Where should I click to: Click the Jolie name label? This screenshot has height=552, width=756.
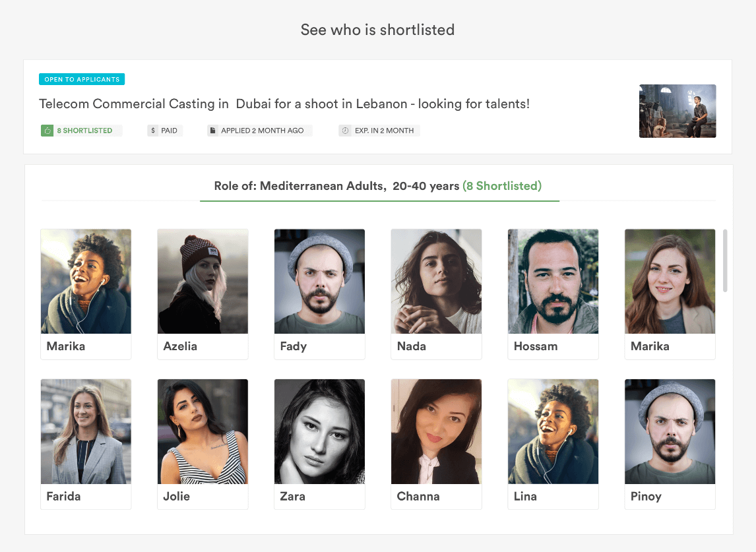[177, 497]
